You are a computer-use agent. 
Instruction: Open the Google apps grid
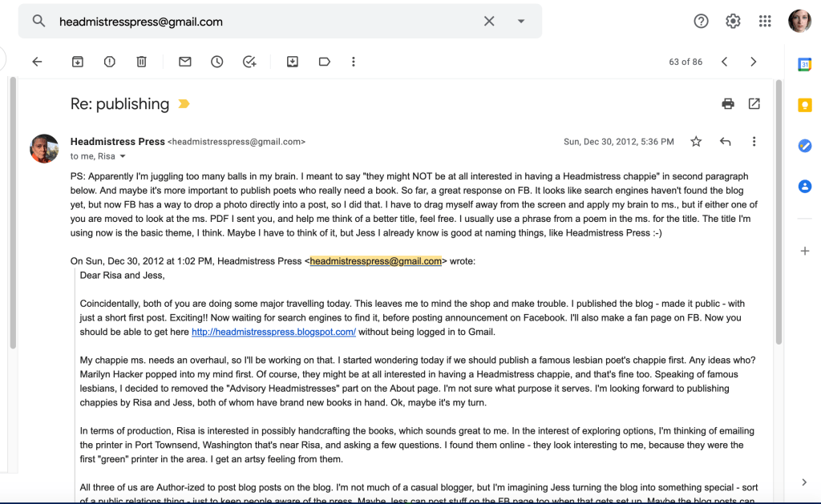(765, 22)
